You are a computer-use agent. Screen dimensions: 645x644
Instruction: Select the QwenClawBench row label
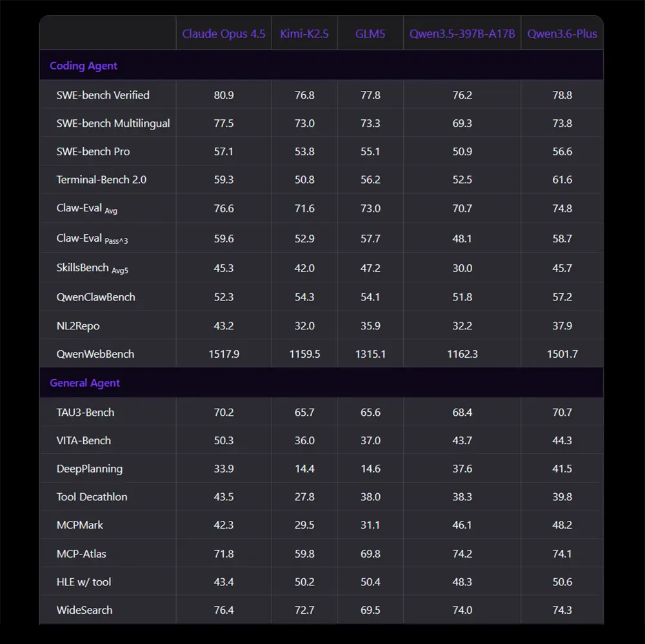(x=95, y=297)
